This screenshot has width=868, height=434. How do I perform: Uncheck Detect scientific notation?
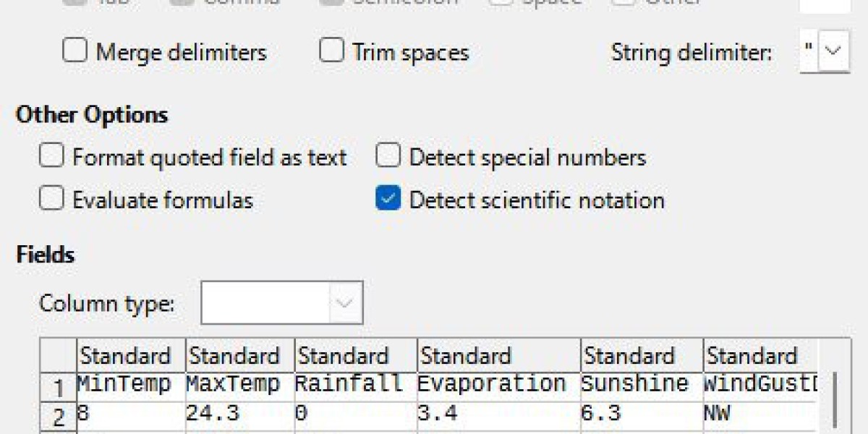coord(388,200)
